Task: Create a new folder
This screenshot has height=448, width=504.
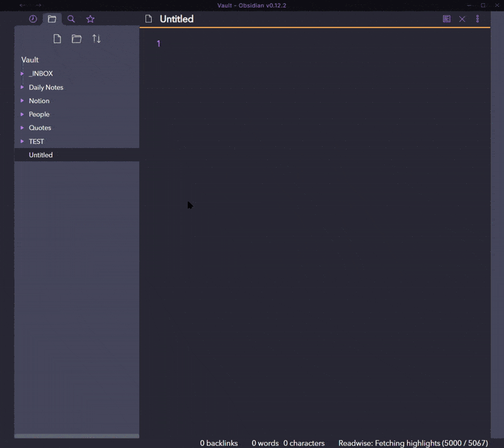Action: 76,38
